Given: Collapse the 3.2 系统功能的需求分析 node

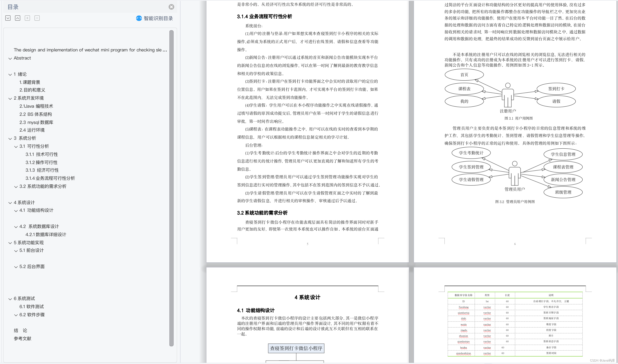Looking at the screenshot, I should [x=16, y=187].
